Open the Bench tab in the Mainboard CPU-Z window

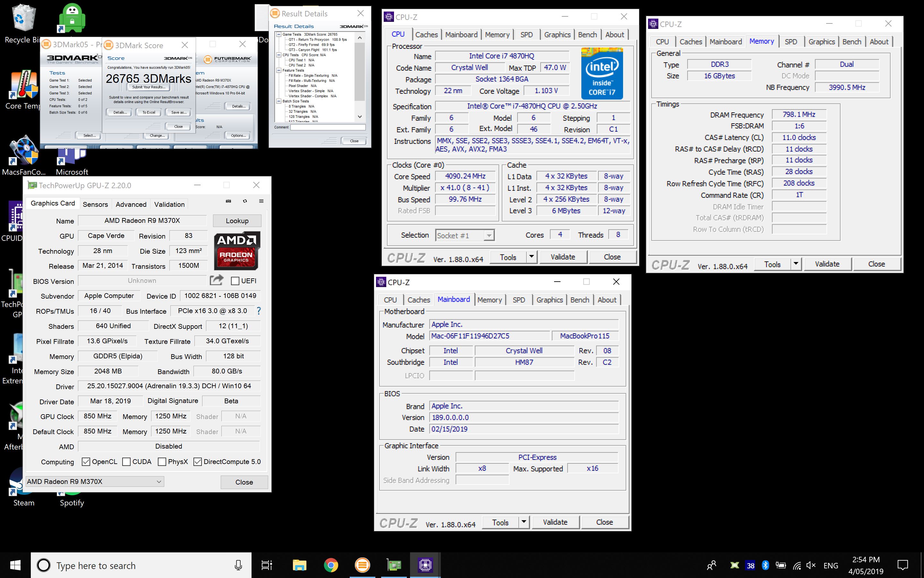coord(580,300)
